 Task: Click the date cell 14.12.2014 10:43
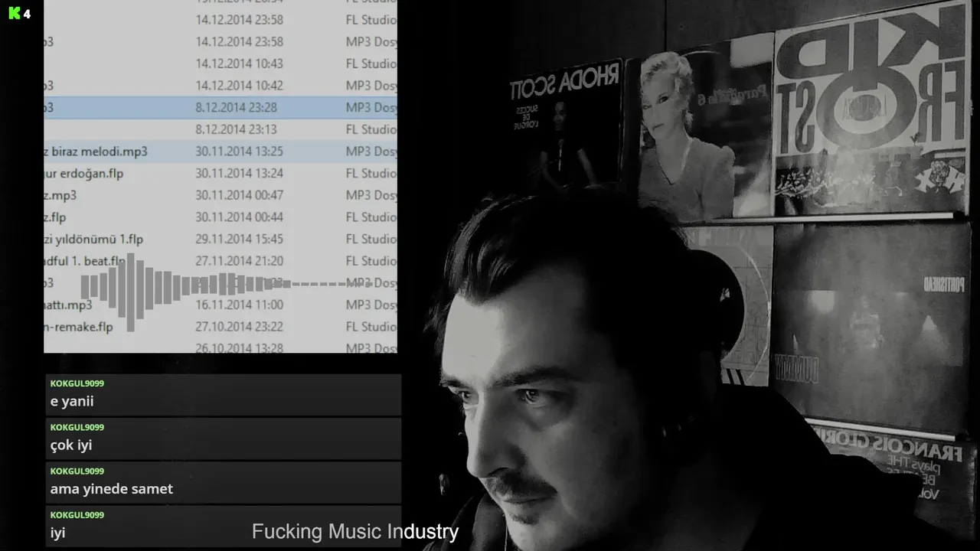(239, 64)
